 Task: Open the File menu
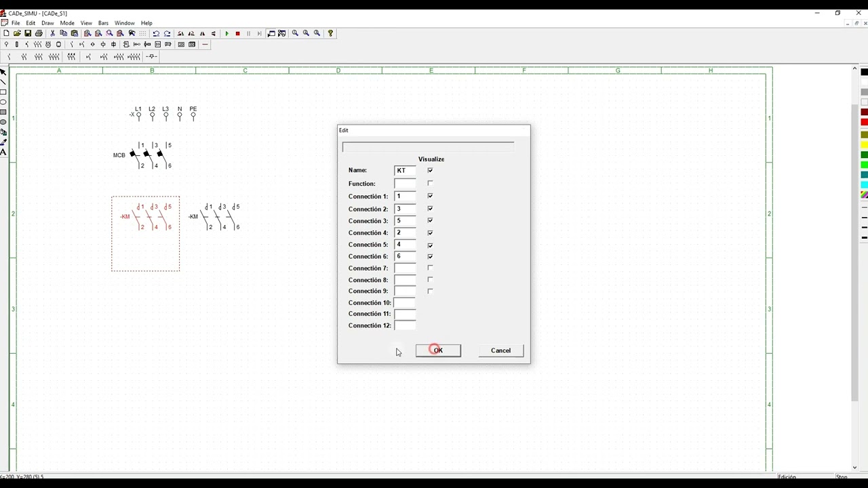16,23
